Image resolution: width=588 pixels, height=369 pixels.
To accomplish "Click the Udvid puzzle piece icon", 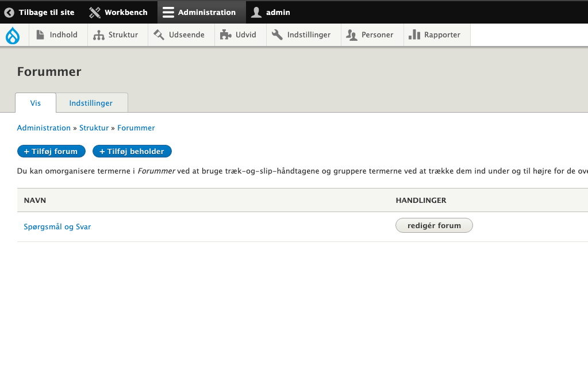I will pos(225,35).
